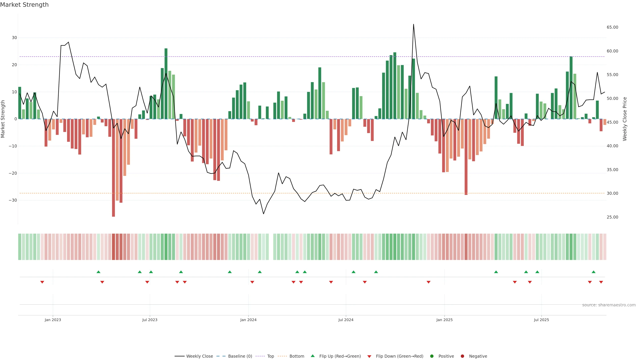Click the Bottom legend line marker
The height and width of the screenshot is (362, 644).
(x=282, y=356)
